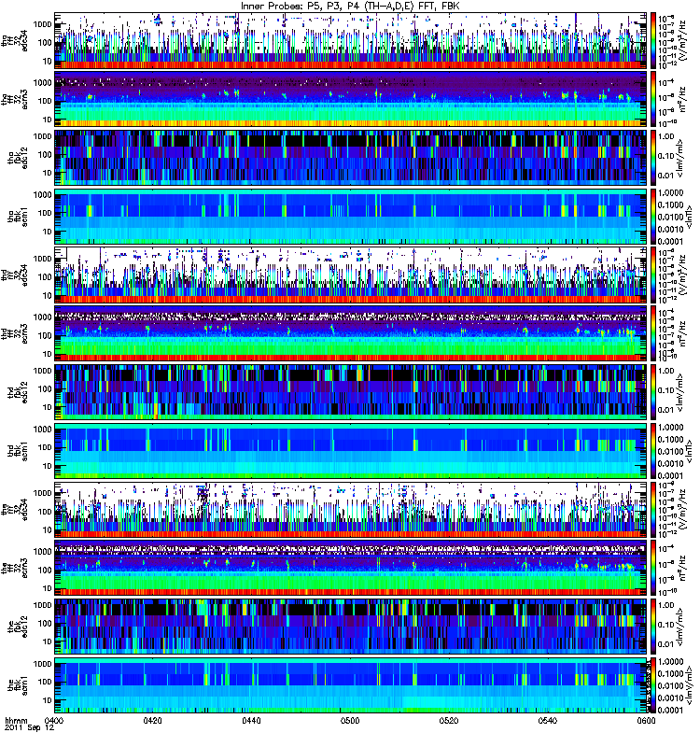Viewport: 700px width, 747px height.
Task: Click the 'hhmm' axis unit label
Action: point(17,721)
